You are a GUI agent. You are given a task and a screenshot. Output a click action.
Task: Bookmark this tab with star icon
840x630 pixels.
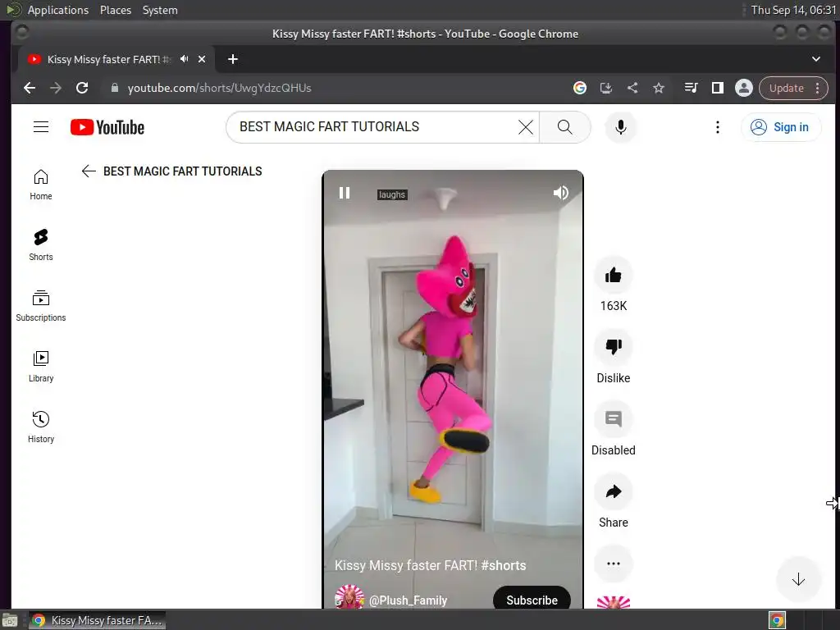click(659, 88)
